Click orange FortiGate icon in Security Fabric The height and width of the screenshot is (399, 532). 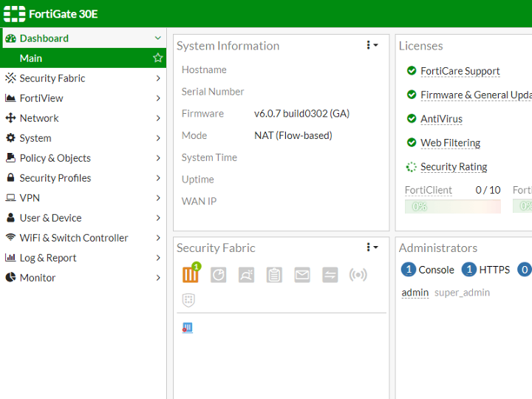191,274
